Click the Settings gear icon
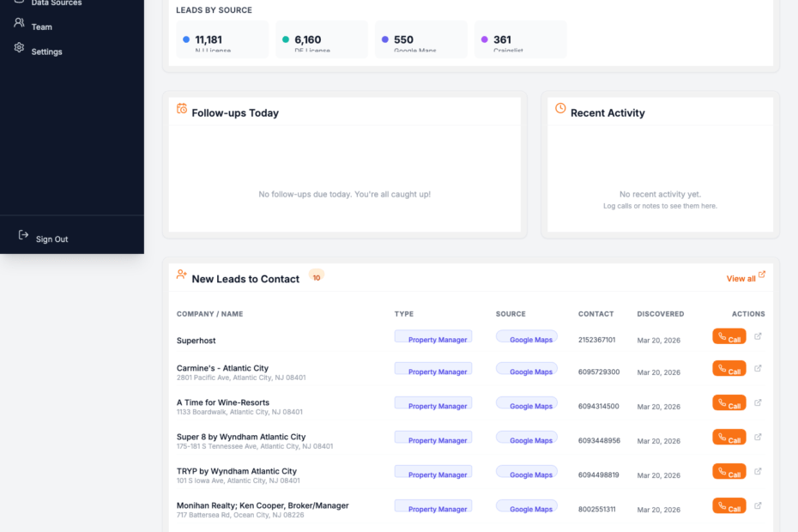This screenshot has width=798, height=532. [19, 48]
